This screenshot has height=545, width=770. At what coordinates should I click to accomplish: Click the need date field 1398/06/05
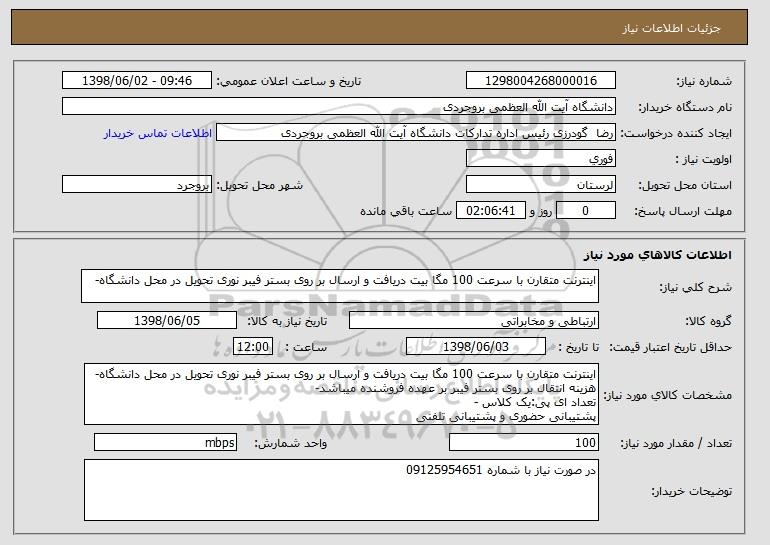click(167, 321)
